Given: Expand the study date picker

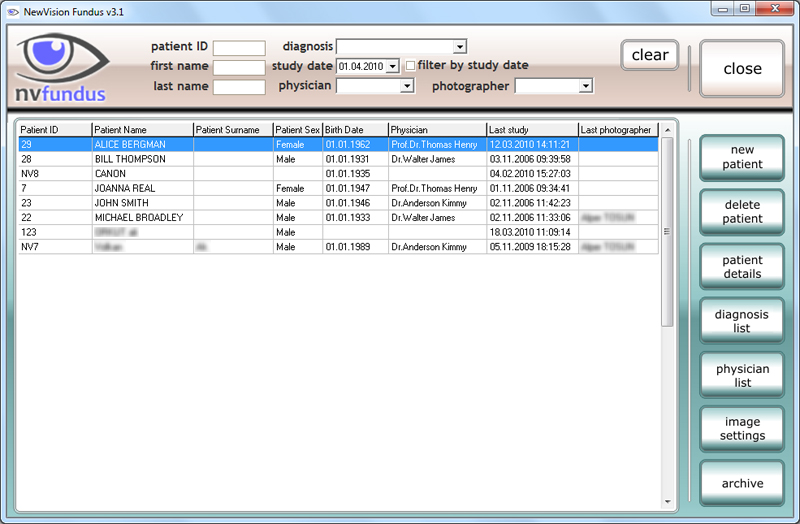Looking at the screenshot, I should (x=392, y=66).
